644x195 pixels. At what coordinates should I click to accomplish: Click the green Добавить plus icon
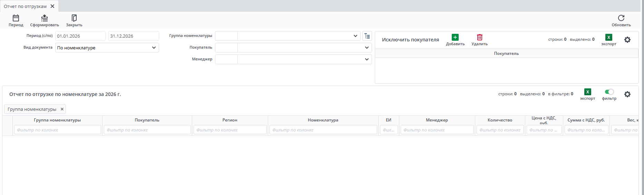455,37
